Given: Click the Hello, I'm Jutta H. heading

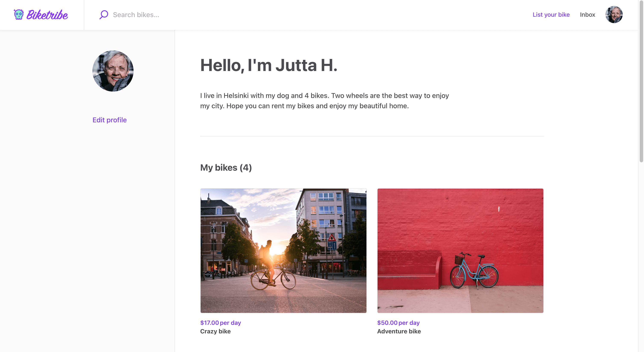Looking at the screenshot, I should pyautogui.click(x=269, y=65).
